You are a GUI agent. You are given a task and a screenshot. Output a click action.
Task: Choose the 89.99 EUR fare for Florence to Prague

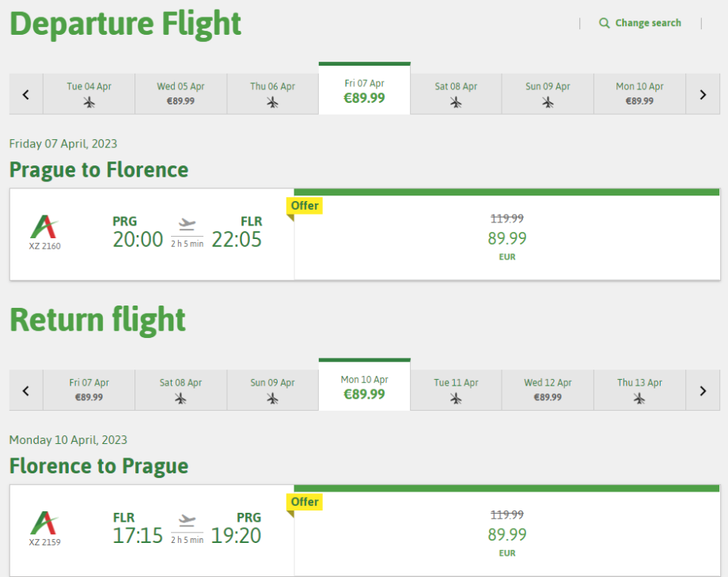[x=506, y=534]
